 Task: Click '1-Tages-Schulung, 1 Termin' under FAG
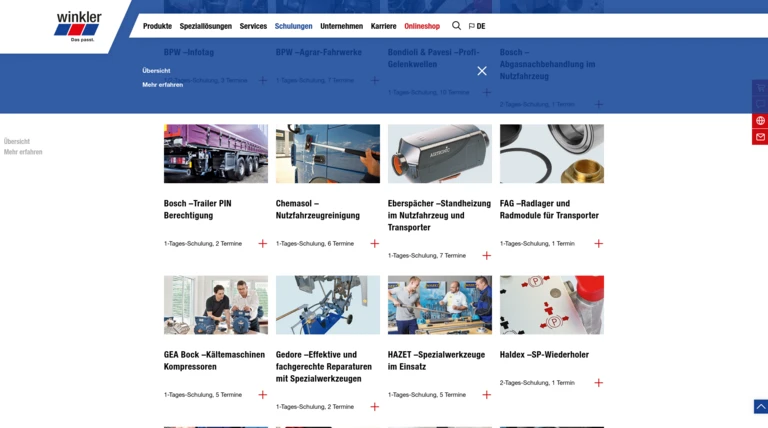point(537,243)
